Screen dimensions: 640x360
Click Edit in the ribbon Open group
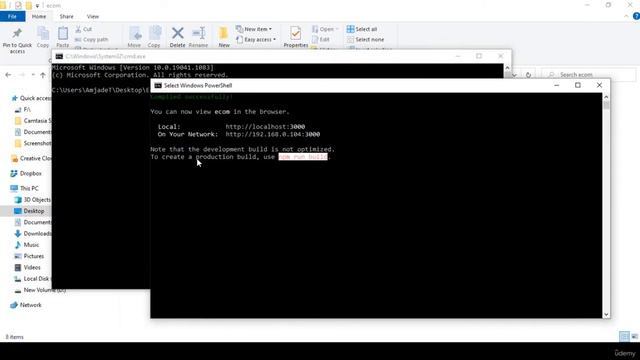pos(321,40)
